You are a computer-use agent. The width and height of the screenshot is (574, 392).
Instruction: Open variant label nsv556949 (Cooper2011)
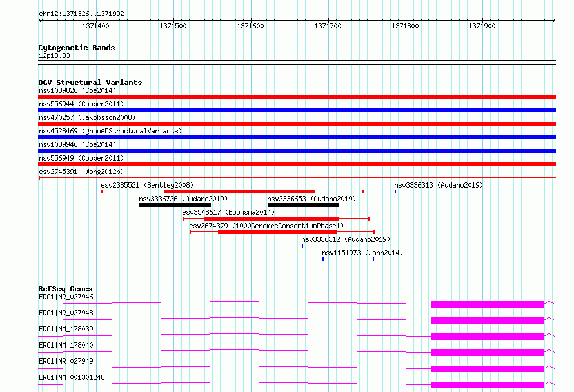(x=81, y=158)
